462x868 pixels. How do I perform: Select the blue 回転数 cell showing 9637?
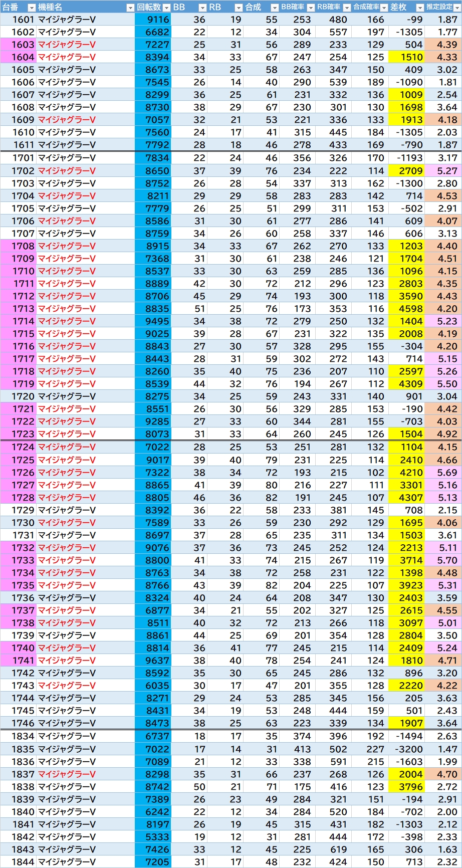click(153, 661)
